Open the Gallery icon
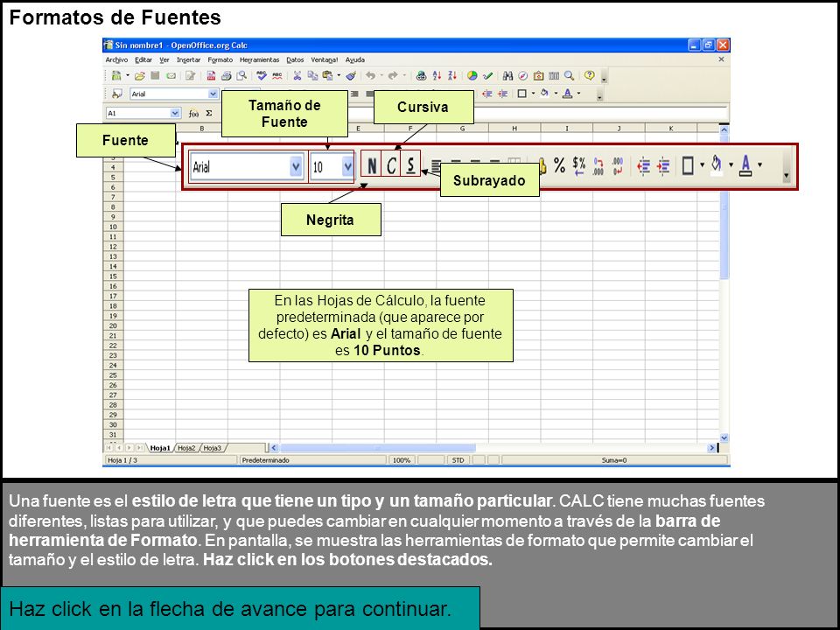The height and width of the screenshot is (630, 840). click(538, 76)
